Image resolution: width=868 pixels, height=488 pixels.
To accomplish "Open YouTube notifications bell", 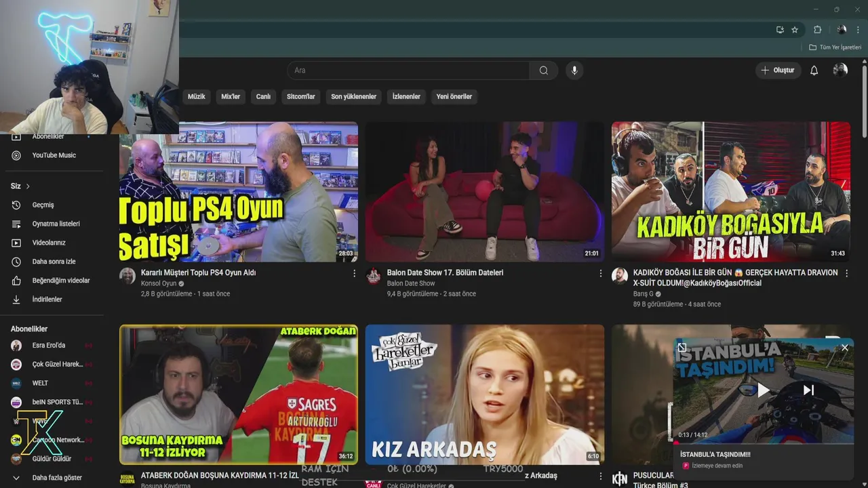I will [814, 70].
